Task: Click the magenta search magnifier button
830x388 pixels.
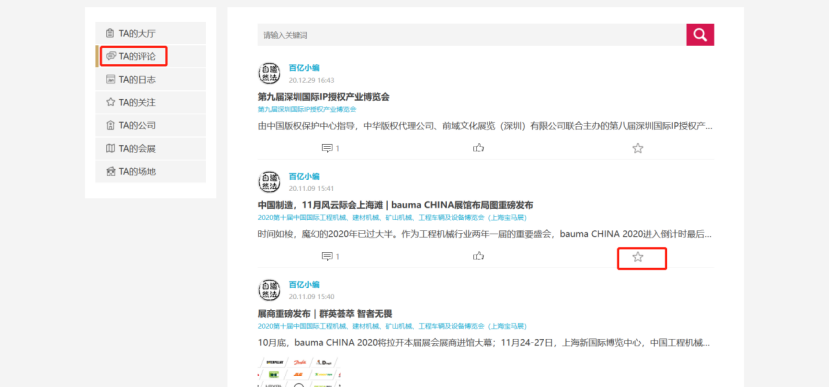Action: (700, 35)
